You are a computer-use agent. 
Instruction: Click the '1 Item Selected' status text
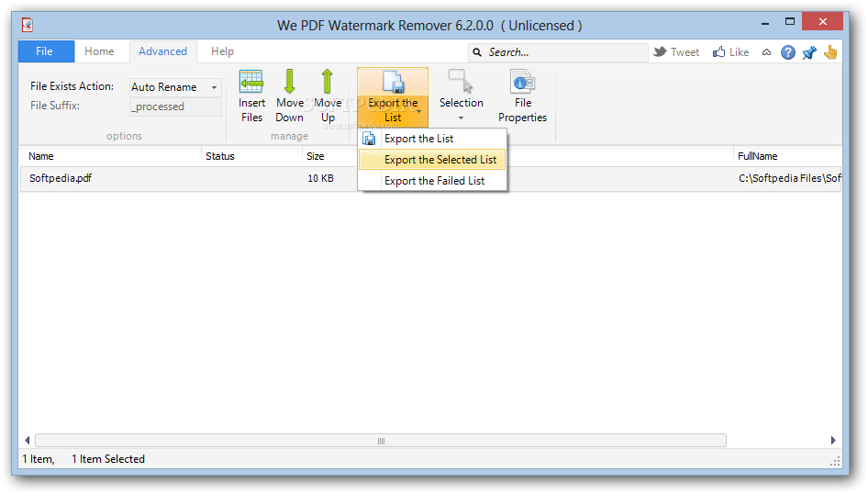[x=108, y=459]
